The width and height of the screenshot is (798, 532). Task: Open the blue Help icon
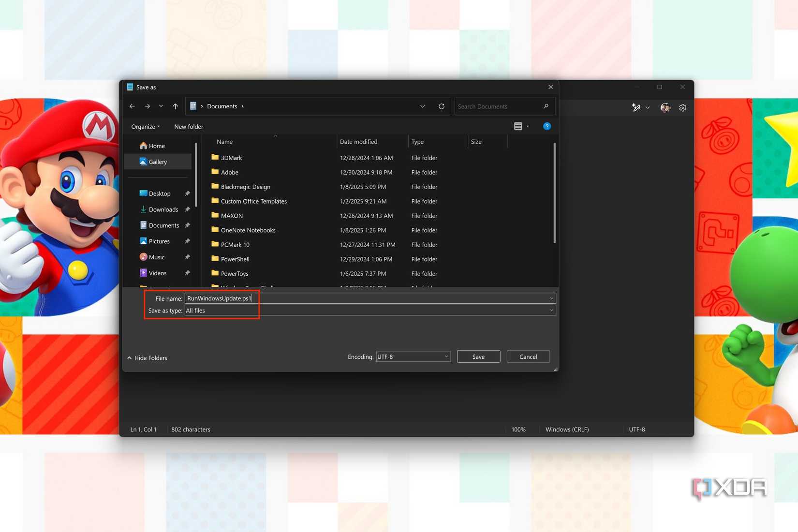pos(547,126)
